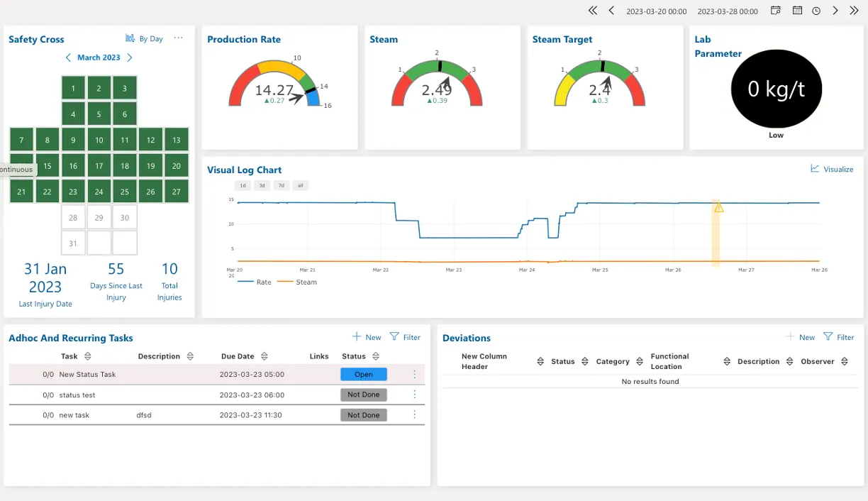The image size is (868, 501).
Task: Add a New adhoc task
Action: click(x=367, y=337)
